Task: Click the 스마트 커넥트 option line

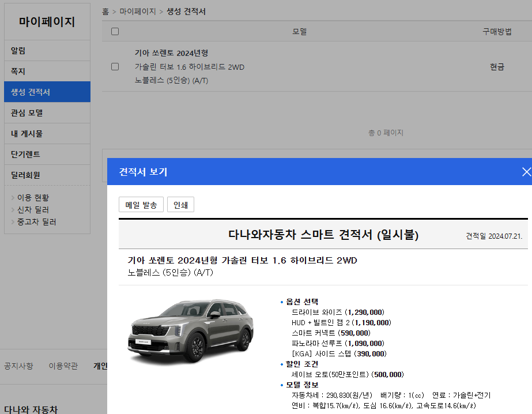Action: [331, 333]
